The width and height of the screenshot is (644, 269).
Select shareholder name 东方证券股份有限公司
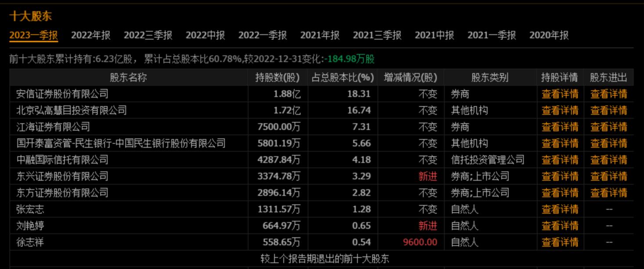tap(62, 193)
